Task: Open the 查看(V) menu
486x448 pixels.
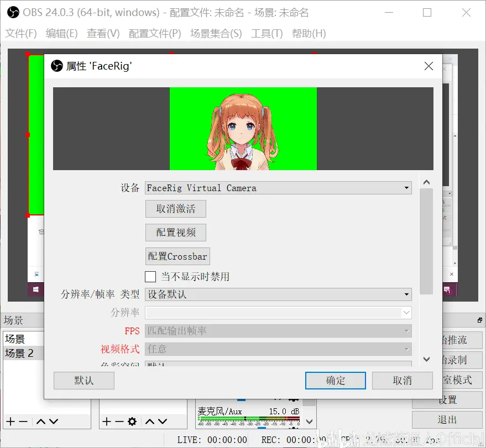Action: 103,33
